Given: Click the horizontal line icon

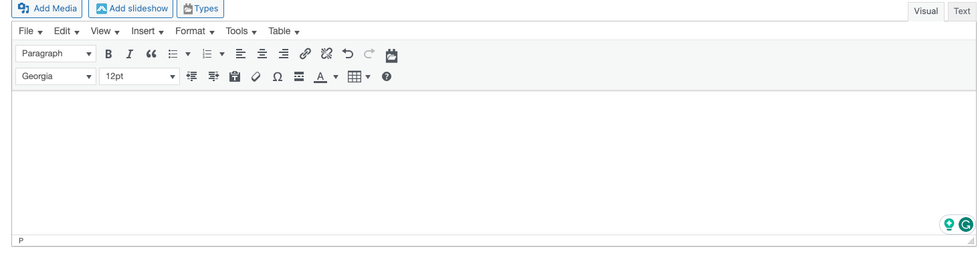Looking at the screenshot, I should pos(299,76).
